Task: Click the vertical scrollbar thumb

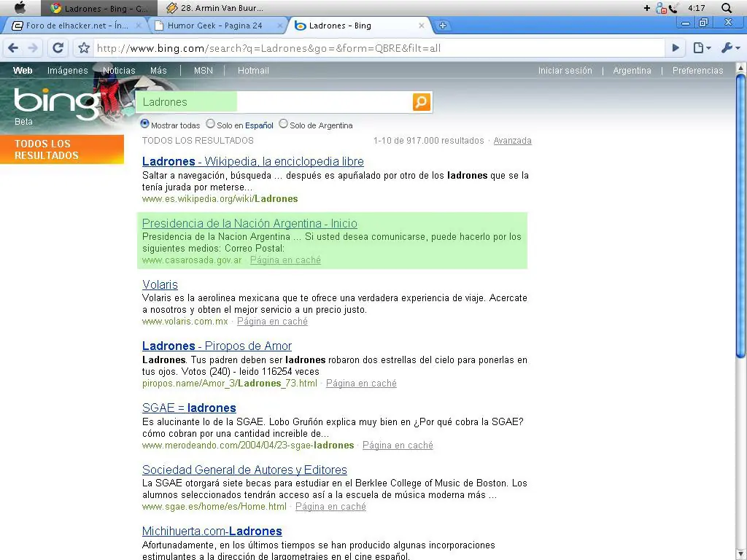Action: [x=740, y=215]
